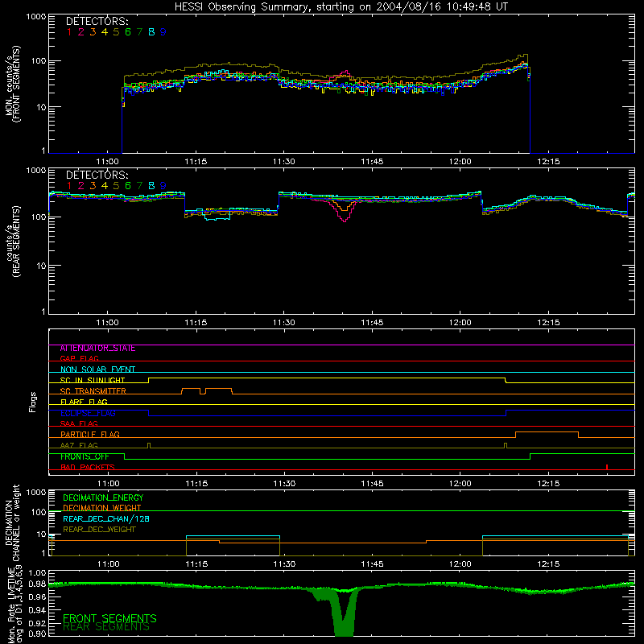Click the DETECTORS: label in the rear segments plot

pyautogui.click(x=97, y=175)
